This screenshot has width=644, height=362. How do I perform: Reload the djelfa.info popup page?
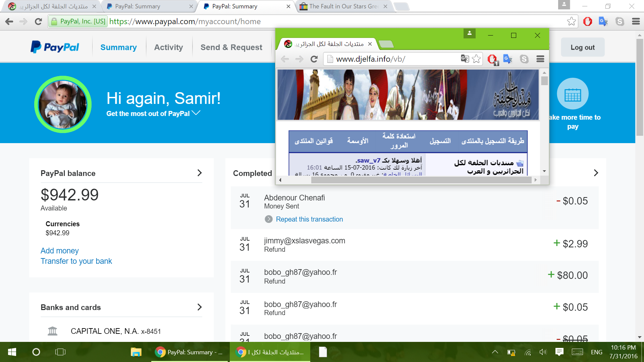tap(314, 59)
